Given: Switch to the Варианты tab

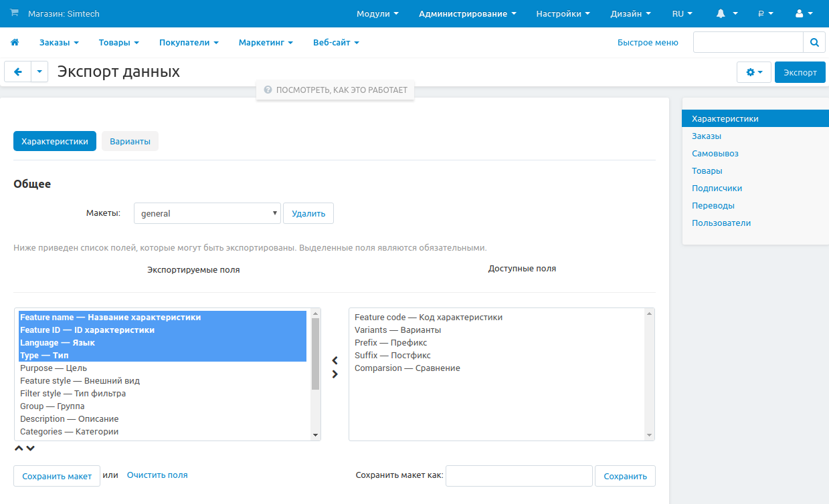Looking at the screenshot, I should (130, 142).
